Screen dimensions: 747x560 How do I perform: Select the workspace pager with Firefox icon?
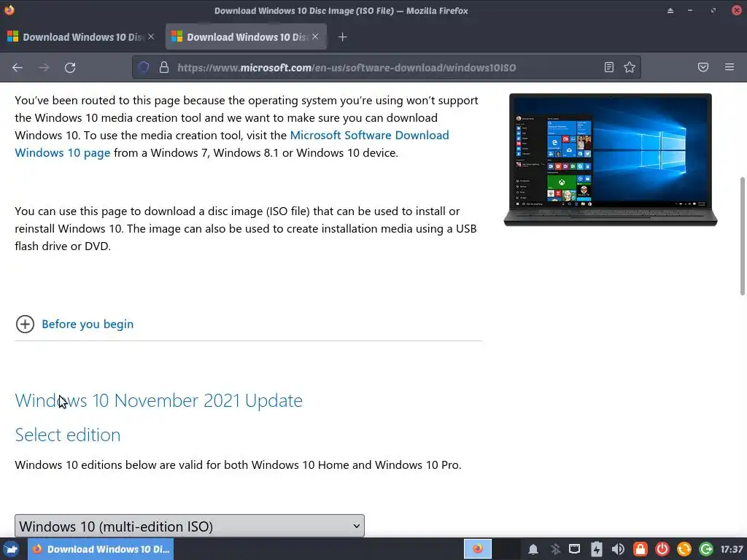(x=478, y=549)
